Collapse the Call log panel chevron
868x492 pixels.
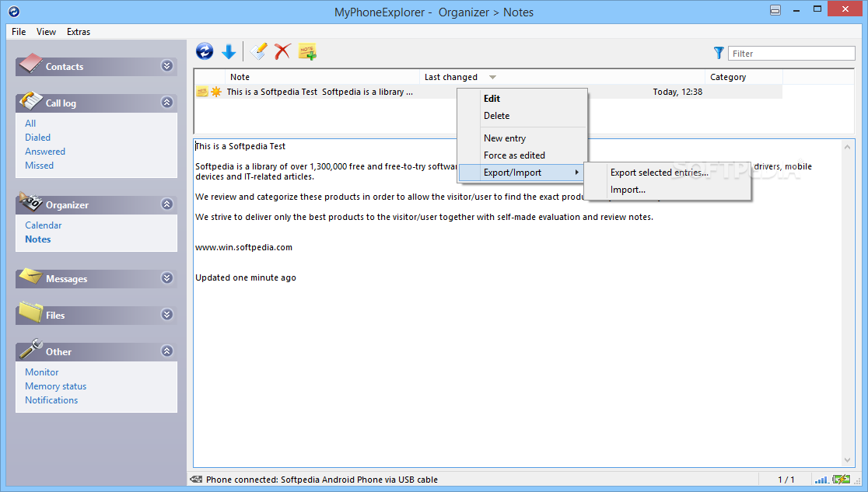[x=166, y=103]
